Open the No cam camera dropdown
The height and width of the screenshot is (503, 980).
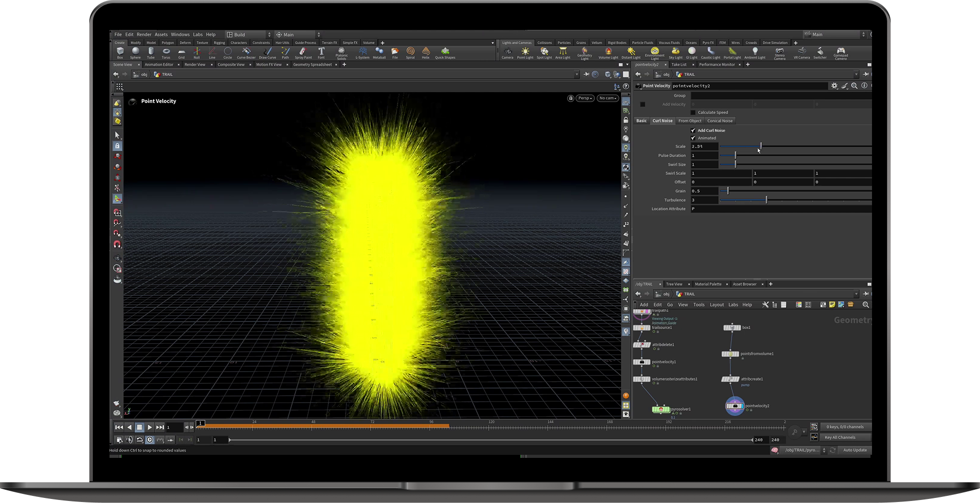point(607,98)
